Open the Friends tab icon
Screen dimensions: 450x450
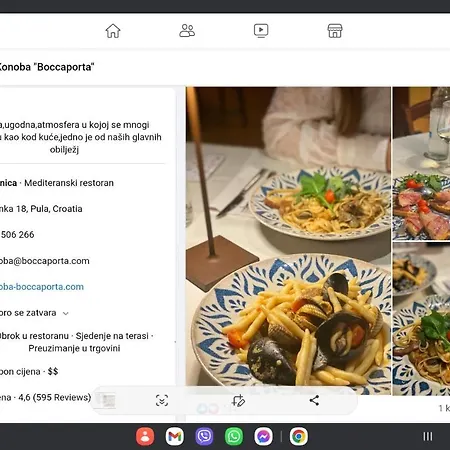[187, 31]
